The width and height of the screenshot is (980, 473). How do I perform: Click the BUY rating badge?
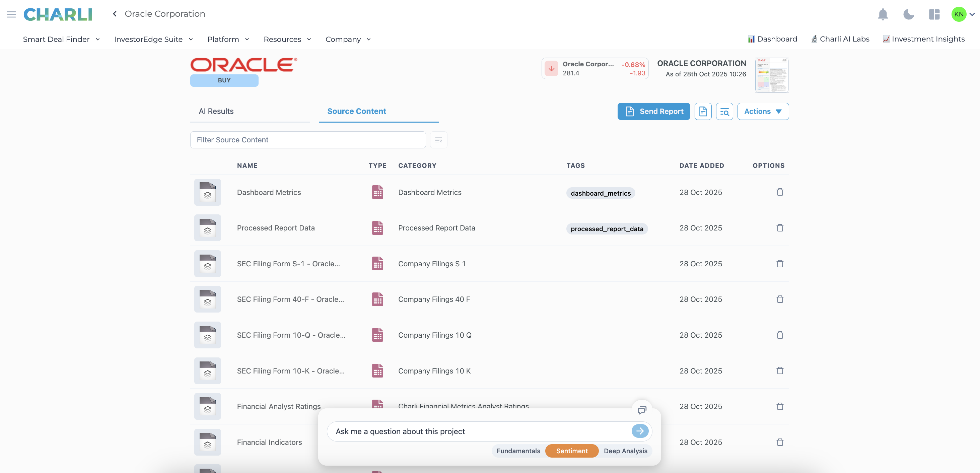coord(224,80)
